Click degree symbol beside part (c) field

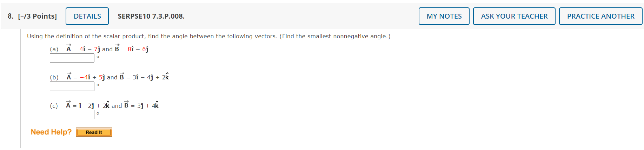[x=98, y=113]
